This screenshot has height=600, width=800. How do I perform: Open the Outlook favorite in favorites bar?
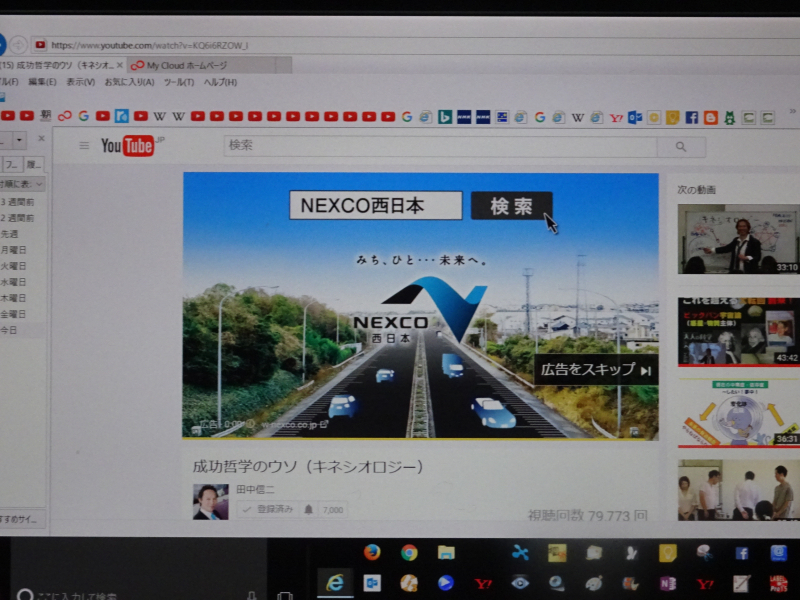click(x=635, y=117)
